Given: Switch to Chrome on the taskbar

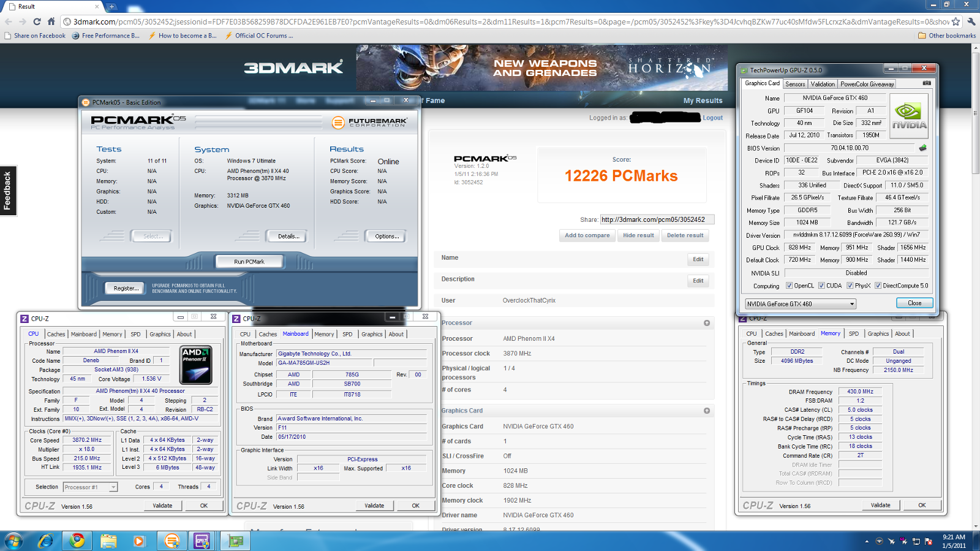Looking at the screenshot, I should point(77,541).
